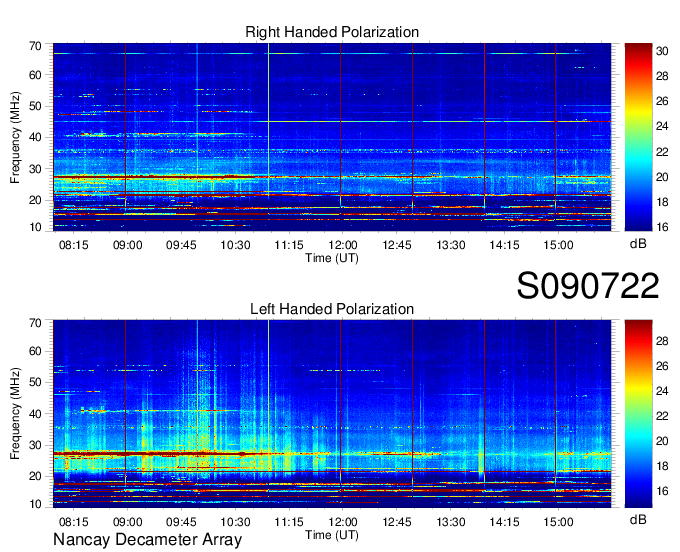This screenshot has height=552, width=680.
Task: Click the 11:15 time tick of Left Handed plot
Action: tap(289, 522)
